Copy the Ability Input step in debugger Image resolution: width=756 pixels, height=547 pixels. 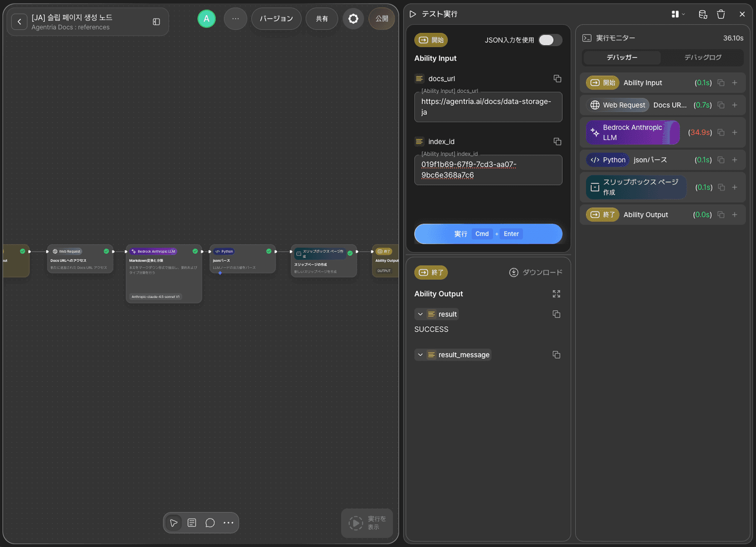click(x=721, y=83)
